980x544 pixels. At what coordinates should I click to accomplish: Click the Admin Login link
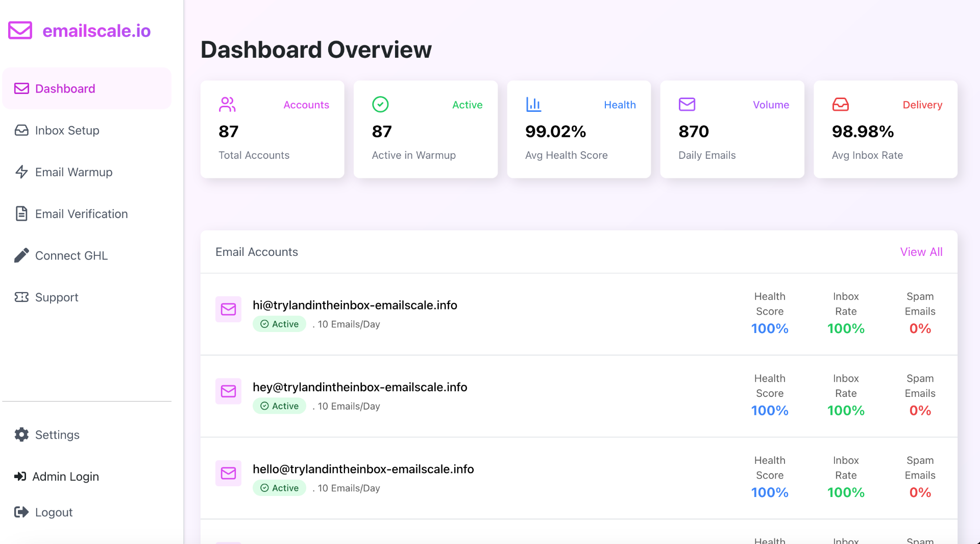tap(65, 477)
